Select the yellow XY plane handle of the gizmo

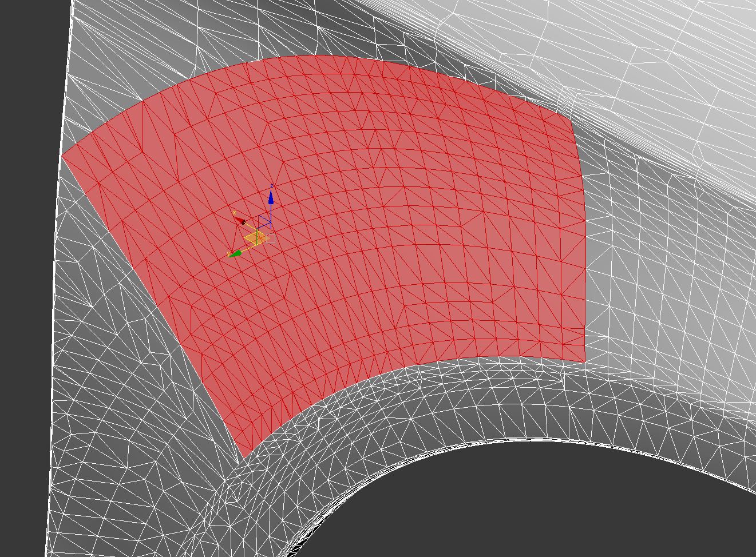click(x=256, y=237)
